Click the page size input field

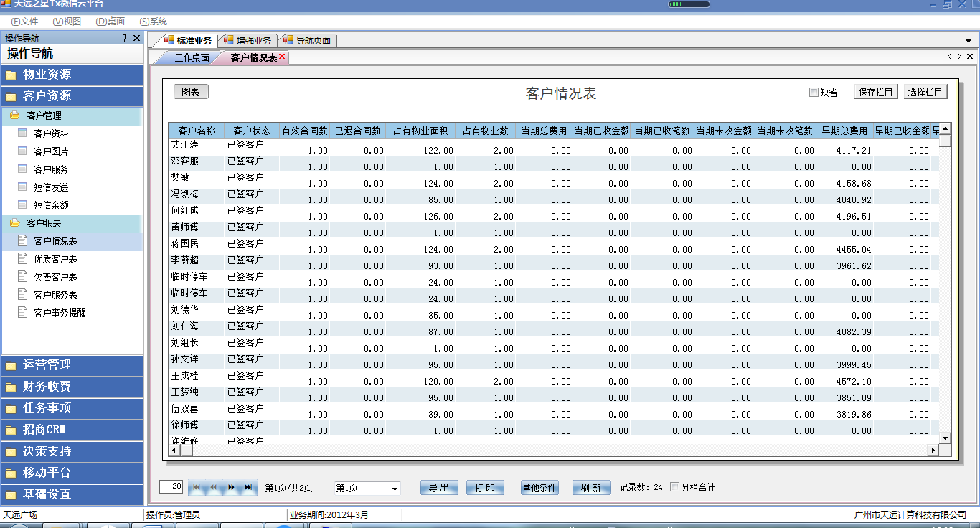(171, 486)
